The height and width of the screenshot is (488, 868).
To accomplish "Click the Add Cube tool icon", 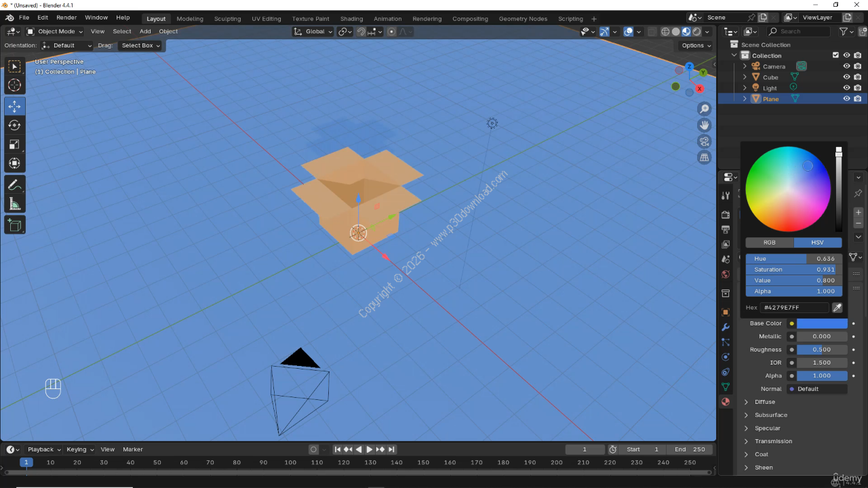I will pyautogui.click(x=14, y=225).
